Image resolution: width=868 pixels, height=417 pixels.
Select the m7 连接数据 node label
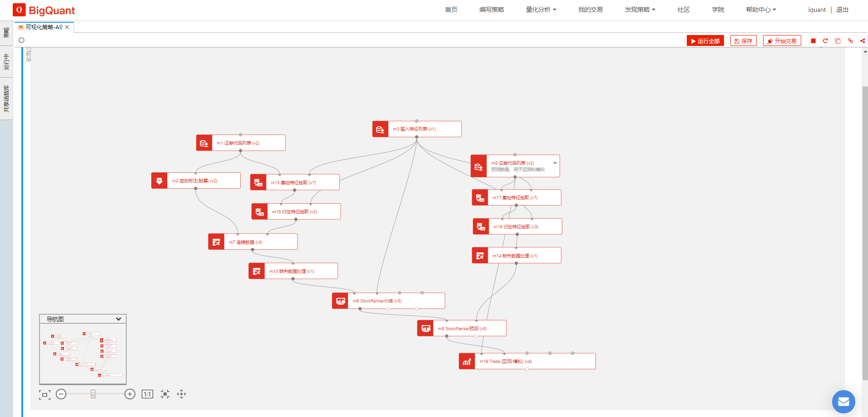(246, 242)
